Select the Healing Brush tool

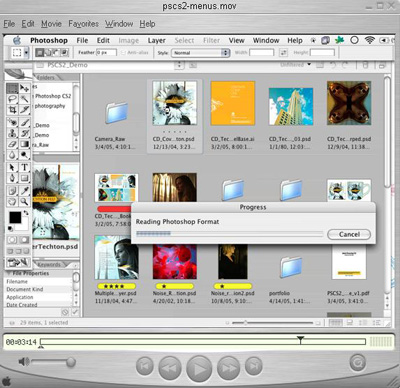coord(12,122)
